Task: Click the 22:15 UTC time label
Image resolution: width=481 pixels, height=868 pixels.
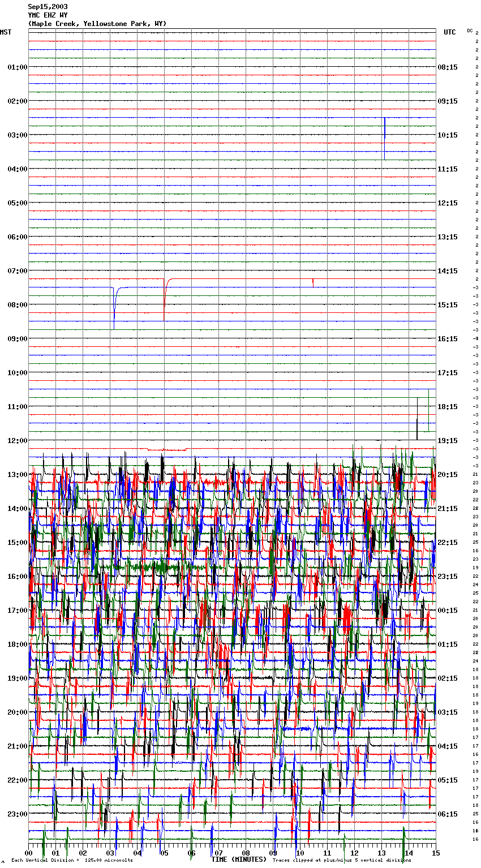Action: (448, 543)
